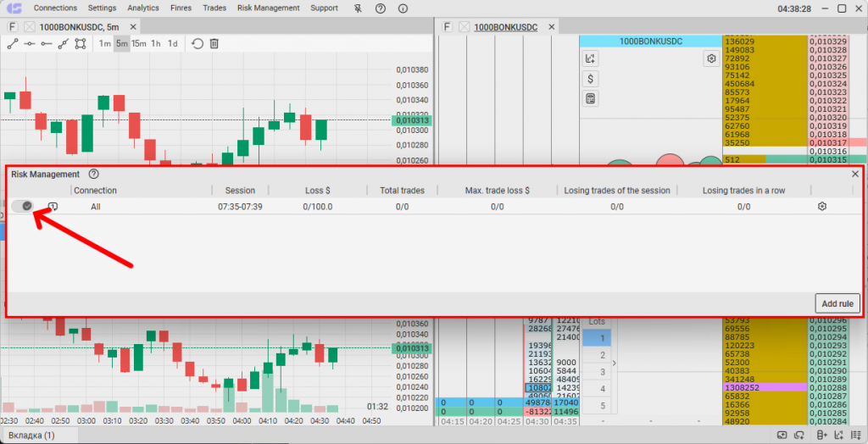
Task: Select lot size 4
Action: 596,389
